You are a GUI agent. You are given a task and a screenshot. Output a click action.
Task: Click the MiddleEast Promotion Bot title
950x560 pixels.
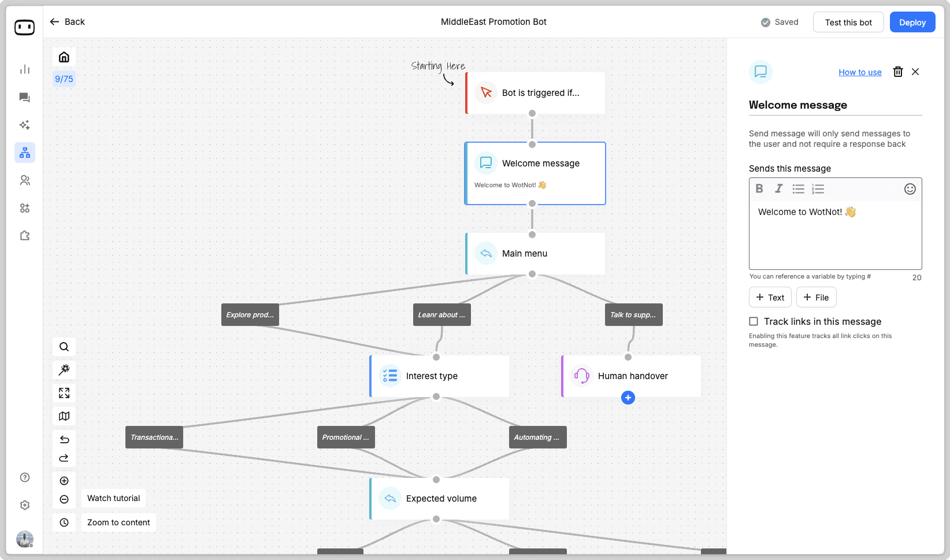pyautogui.click(x=493, y=22)
